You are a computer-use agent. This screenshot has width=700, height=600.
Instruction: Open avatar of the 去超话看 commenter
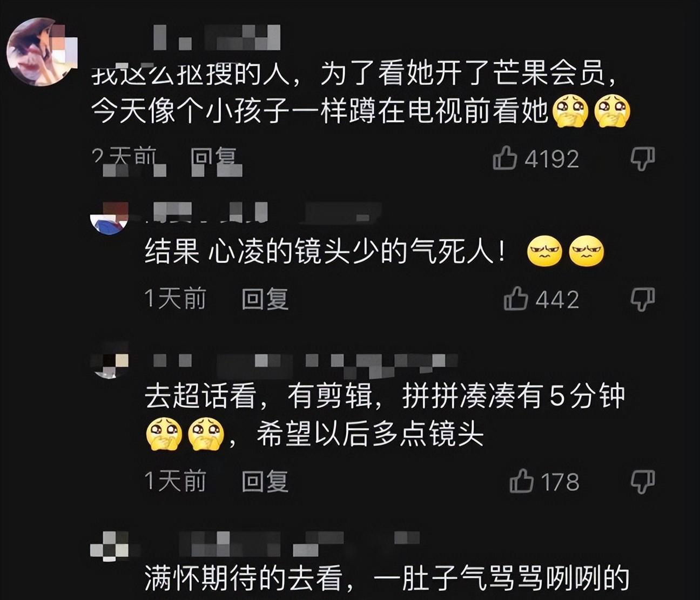pyautogui.click(x=110, y=361)
